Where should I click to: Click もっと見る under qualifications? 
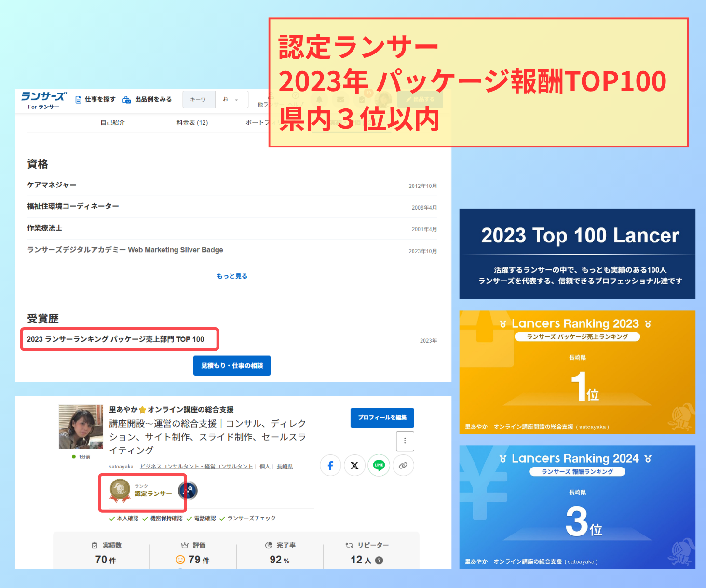coord(232,276)
